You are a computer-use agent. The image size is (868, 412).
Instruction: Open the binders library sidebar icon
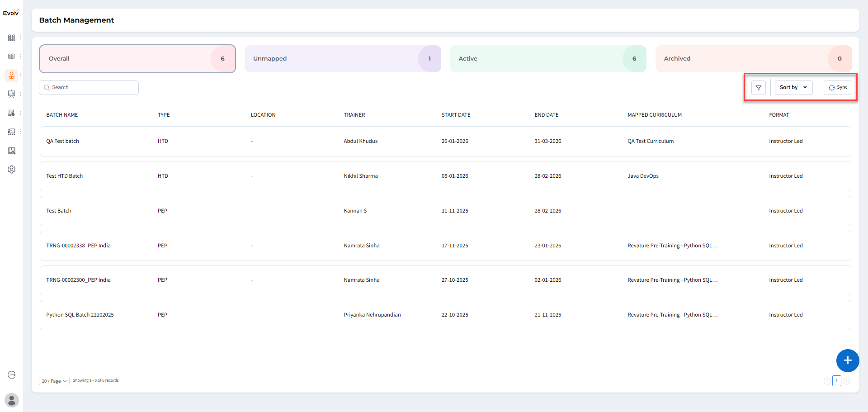[12, 38]
